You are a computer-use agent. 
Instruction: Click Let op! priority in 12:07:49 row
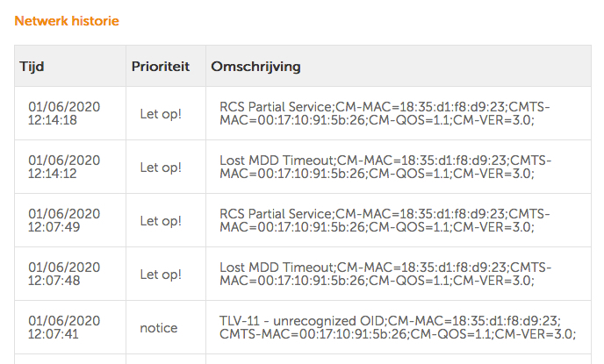pyautogui.click(x=161, y=221)
